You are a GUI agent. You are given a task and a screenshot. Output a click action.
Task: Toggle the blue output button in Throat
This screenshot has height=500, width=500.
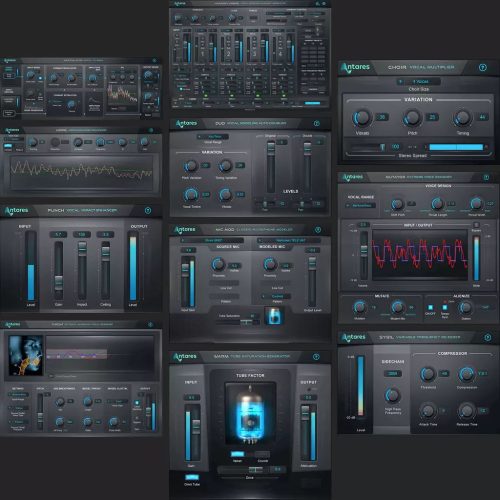pyautogui.click(x=137, y=403)
